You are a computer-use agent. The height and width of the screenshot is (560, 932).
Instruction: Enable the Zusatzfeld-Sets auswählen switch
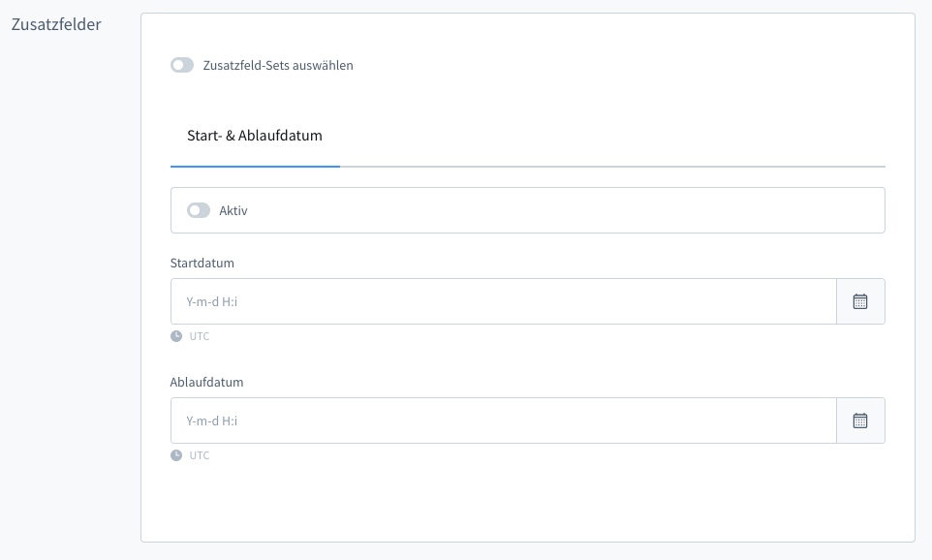182,66
